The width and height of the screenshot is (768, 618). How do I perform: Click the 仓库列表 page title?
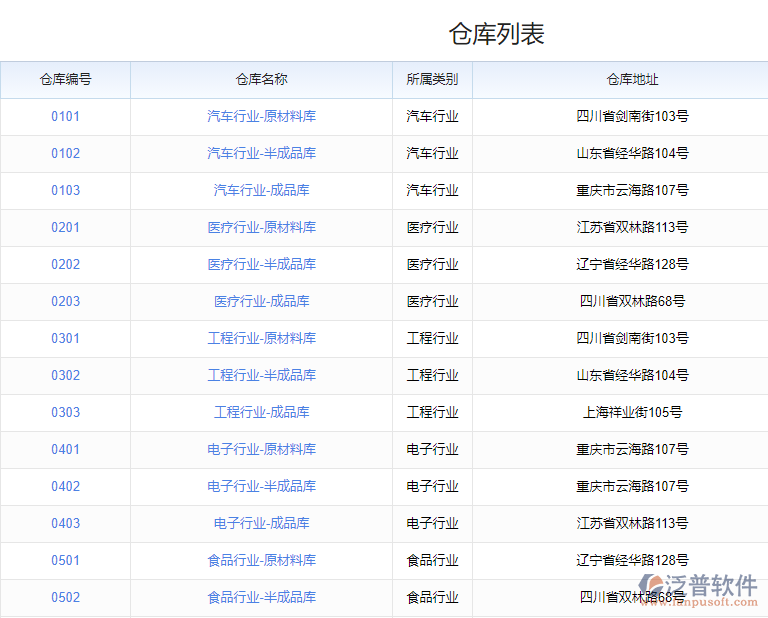point(497,34)
